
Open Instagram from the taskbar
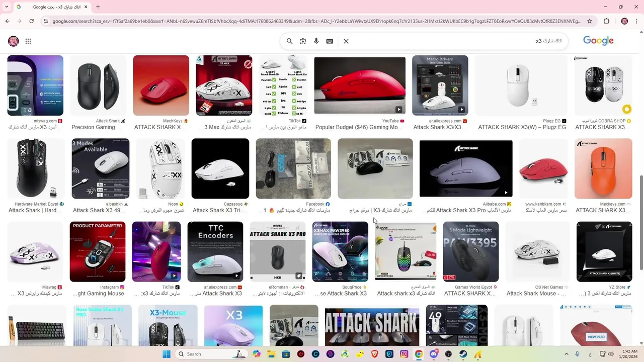click(x=404, y=354)
